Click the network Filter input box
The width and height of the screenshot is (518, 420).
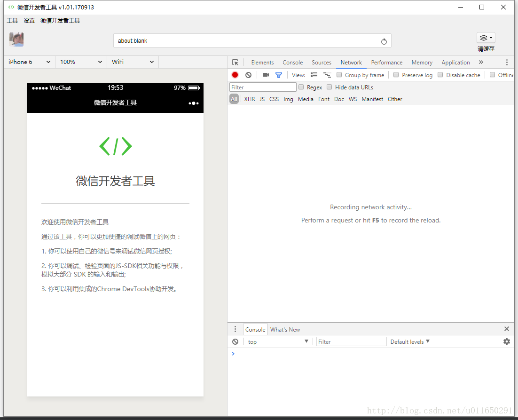pos(263,87)
